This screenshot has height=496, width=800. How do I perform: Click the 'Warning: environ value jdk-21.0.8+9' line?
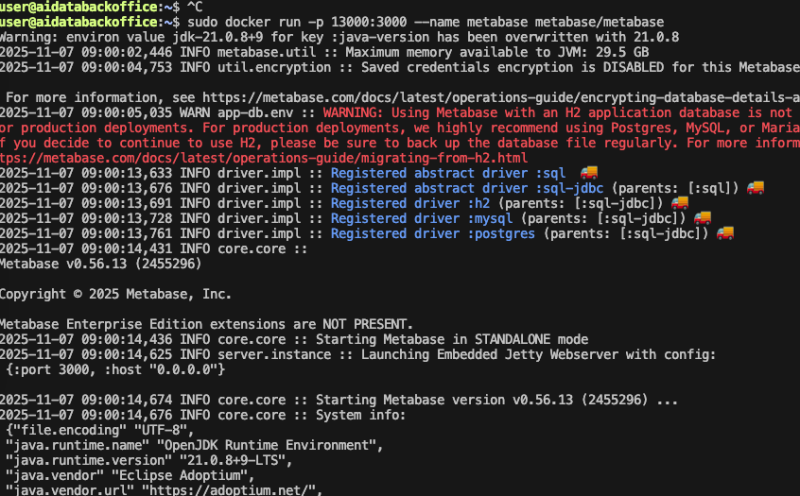coord(339,37)
